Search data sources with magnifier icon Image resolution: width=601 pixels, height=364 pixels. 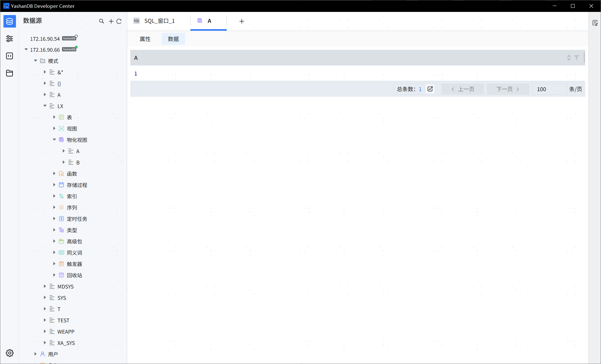point(101,21)
